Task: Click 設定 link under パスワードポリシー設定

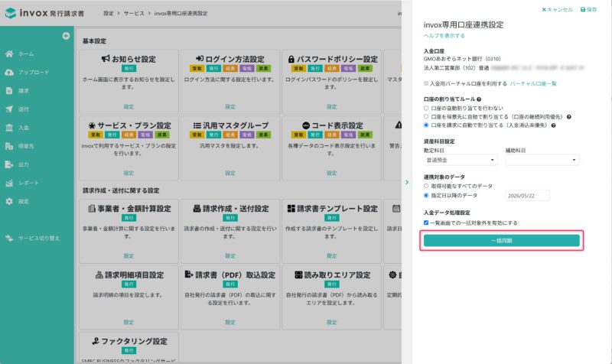Action: click(x=332, y=107)
